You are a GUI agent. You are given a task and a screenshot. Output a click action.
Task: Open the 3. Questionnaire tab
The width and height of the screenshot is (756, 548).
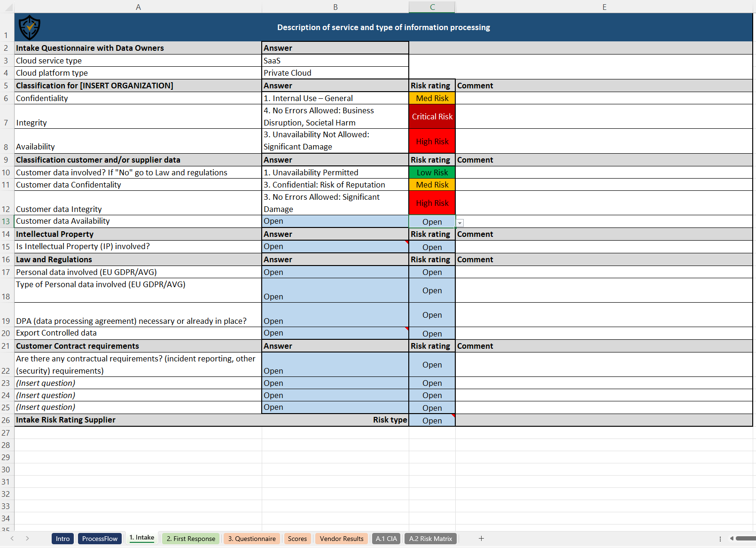coord(252,539)
